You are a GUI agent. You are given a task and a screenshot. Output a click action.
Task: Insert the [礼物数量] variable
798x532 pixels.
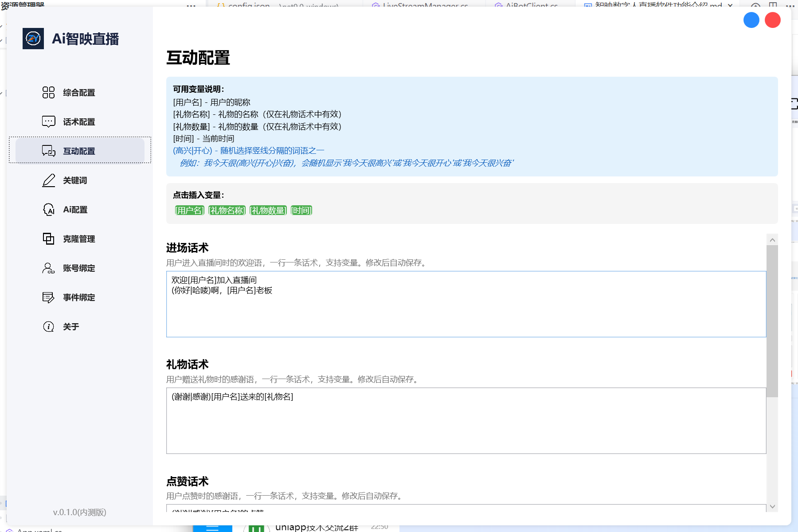tap(268, 210)
